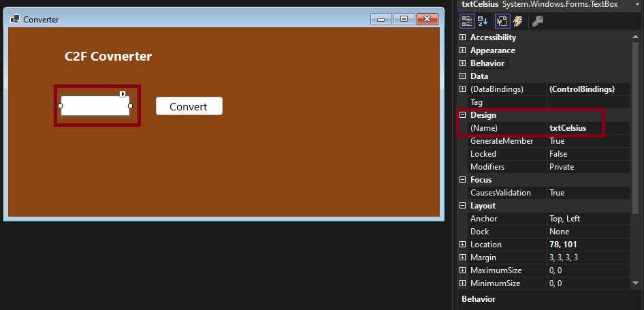
Task: Sort properties alphabetically
Action: tap(483, 21)
